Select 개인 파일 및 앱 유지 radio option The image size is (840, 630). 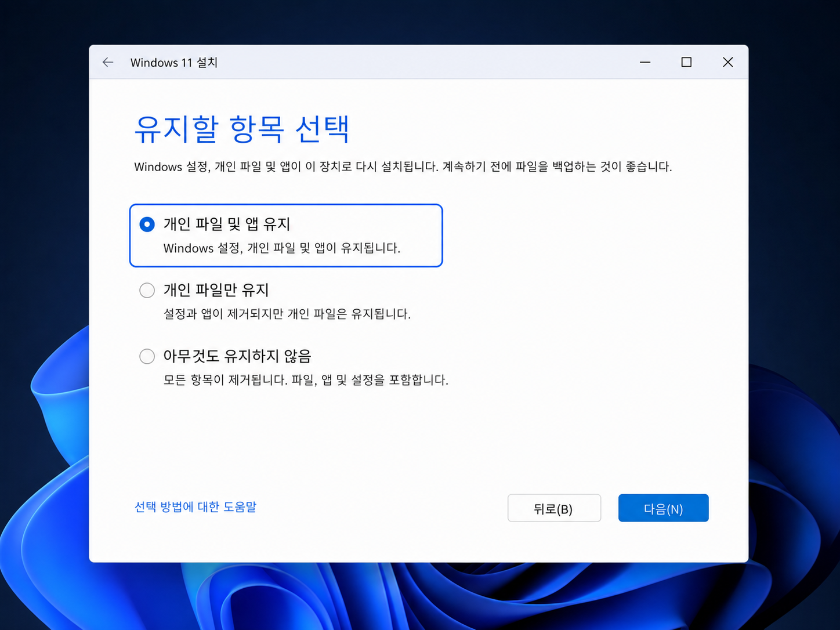pos(147,225)
